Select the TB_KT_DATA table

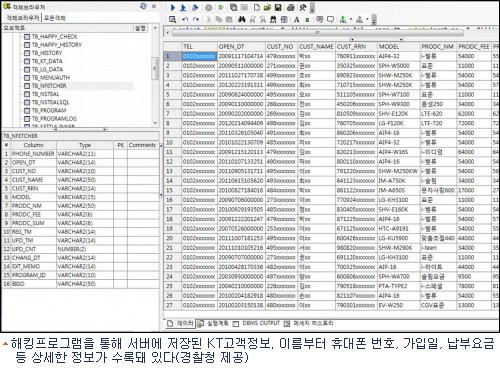click(x=47, y=61)
